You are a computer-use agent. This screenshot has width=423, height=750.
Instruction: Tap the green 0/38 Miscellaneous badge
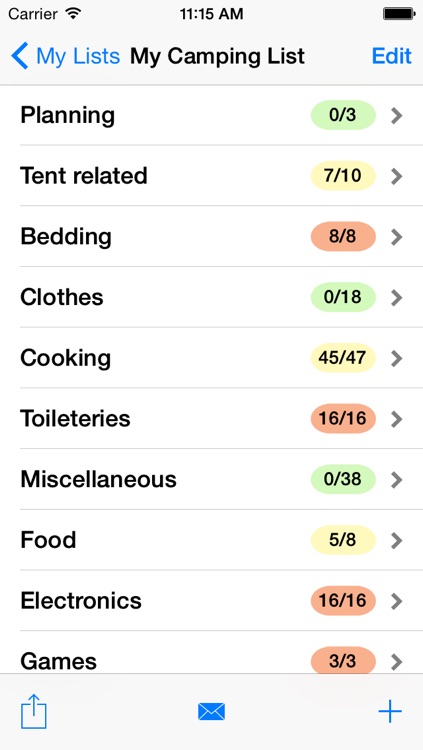(x=343, y=479)
